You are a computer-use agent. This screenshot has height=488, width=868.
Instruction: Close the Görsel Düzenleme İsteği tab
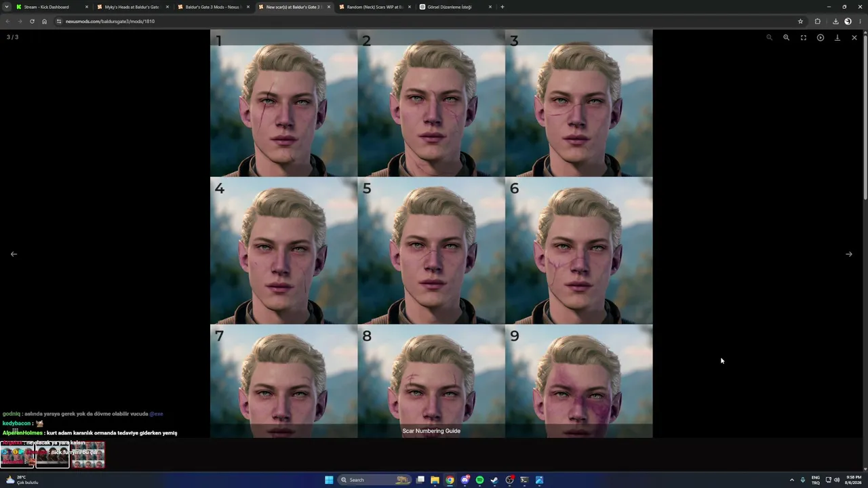click(x=490, y=7)
